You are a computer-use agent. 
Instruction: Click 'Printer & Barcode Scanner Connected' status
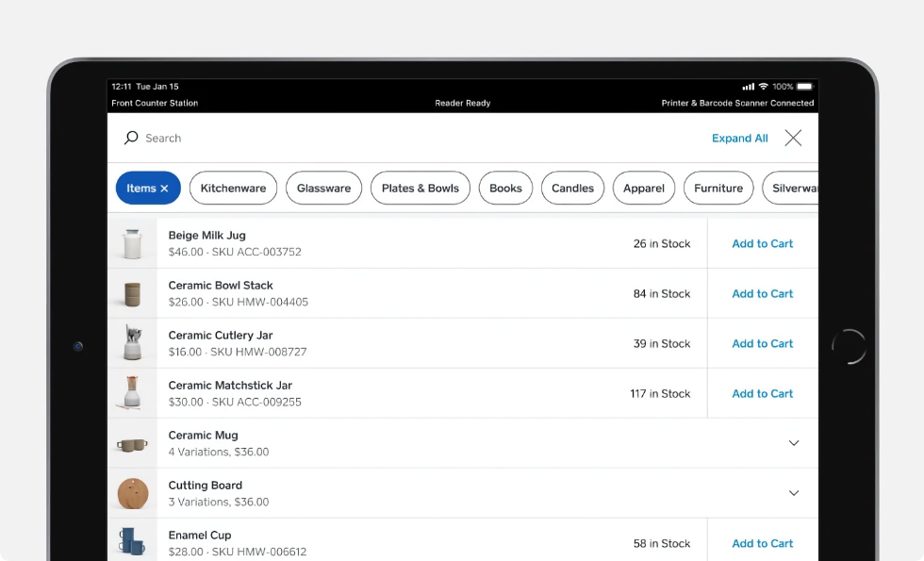point(737,103)
